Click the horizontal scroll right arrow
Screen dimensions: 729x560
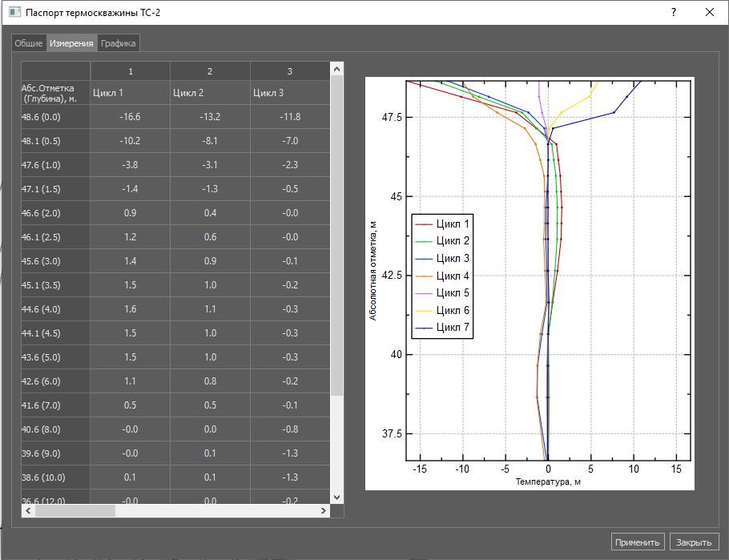[324, 510]
